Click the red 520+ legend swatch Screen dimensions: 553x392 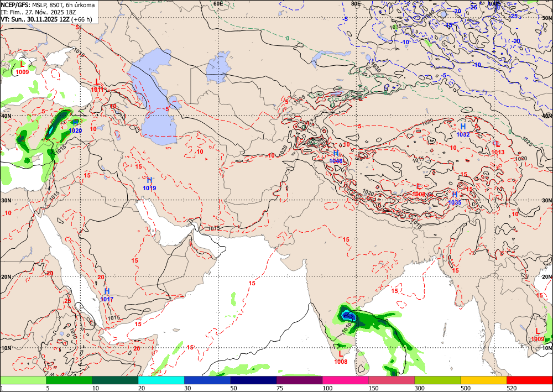530,380
